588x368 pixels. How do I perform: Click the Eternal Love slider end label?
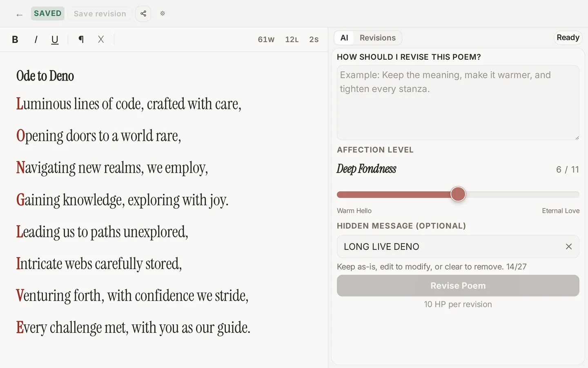561,211
